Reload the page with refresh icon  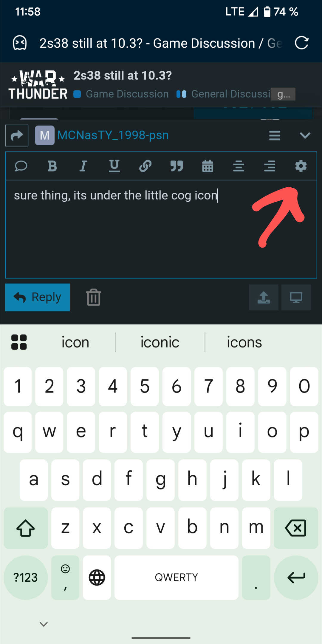pyautogui.click(x=301, y=43)
